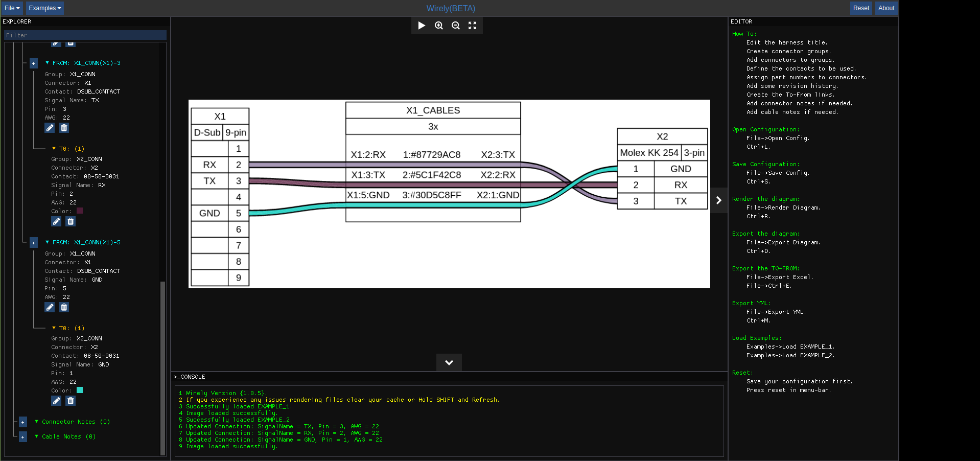
Task: Zoom out of the harness diagram
Action: coord(455,26)
